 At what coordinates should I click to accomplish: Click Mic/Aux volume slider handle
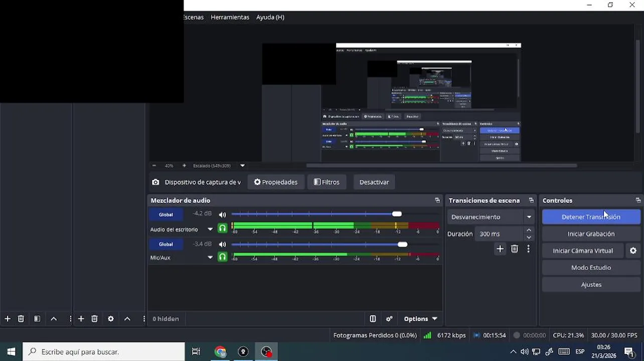[x=402, y=245]
